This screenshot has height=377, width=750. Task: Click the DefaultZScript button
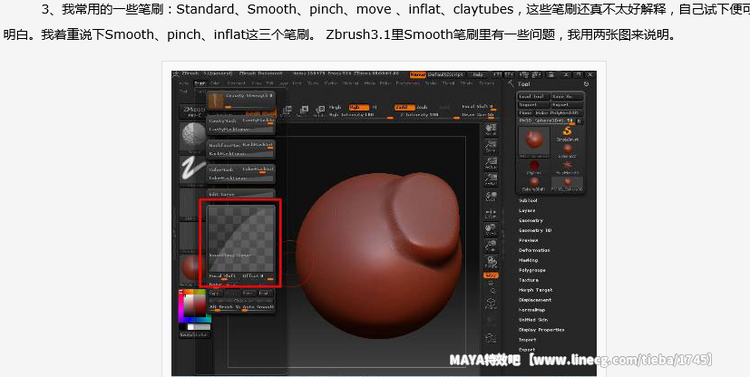coord(446,75)
